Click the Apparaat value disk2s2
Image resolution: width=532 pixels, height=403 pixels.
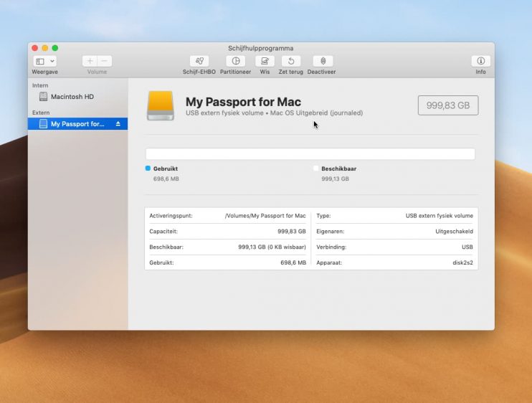(462, 262)
